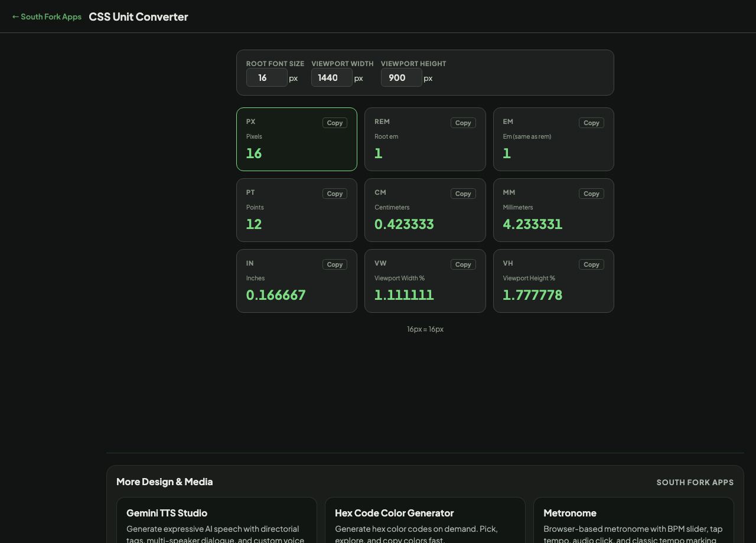This screenshot has height=543, width=756.
Task: Click the SOUTH FORK APPS footer label
Action: [x=695, y=482]
